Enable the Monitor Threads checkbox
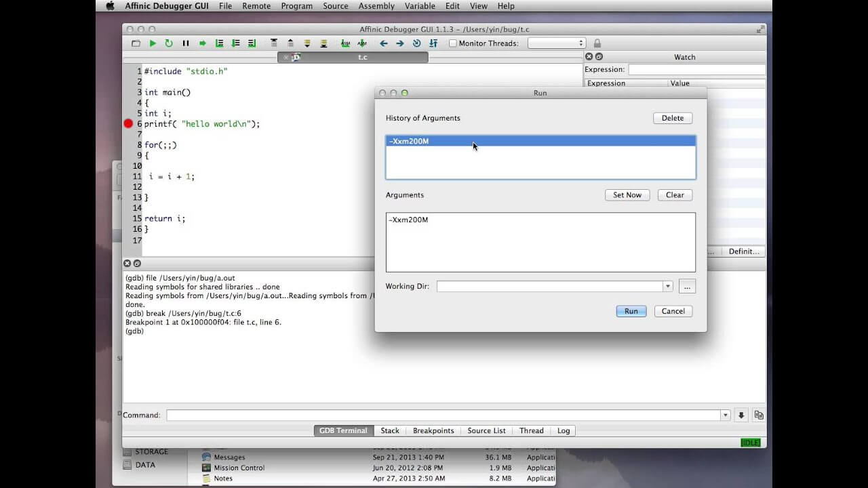 (452, 43)
